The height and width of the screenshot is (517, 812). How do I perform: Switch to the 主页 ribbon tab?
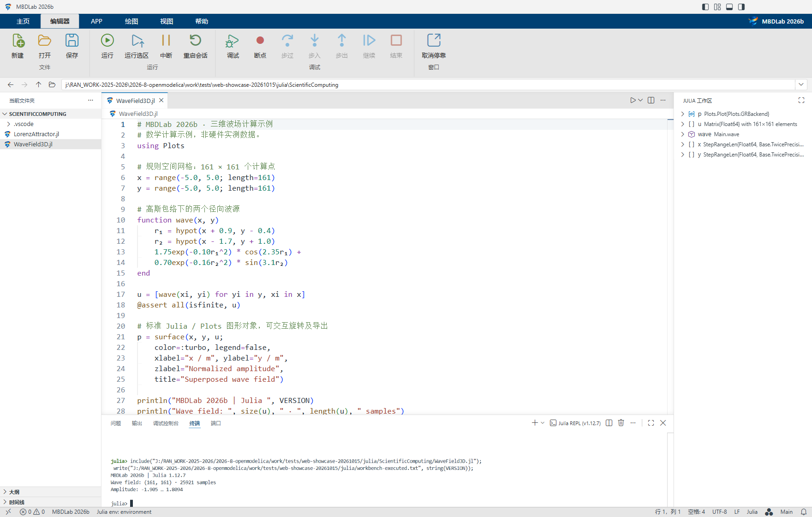[23, 21]
